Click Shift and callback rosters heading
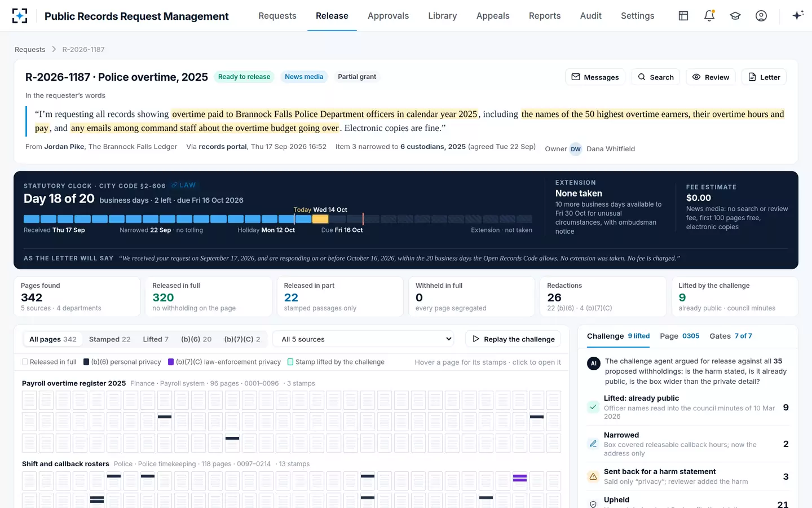 [x=65, y=464]
